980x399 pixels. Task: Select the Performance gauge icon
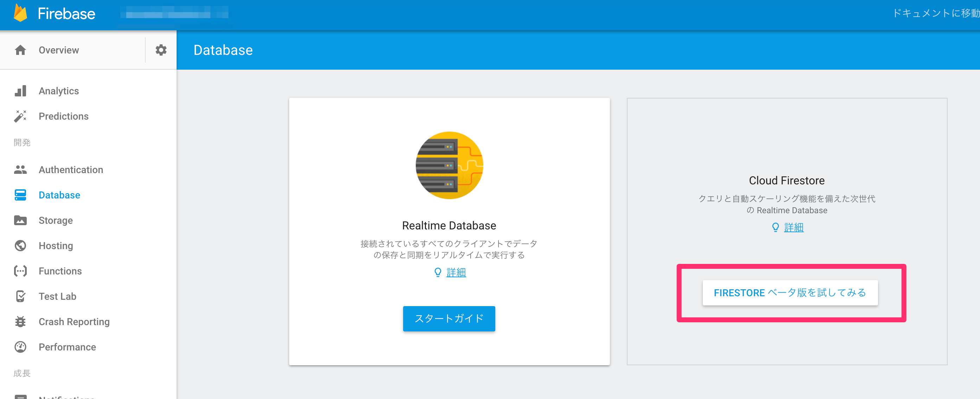click(x=20, y=347)
